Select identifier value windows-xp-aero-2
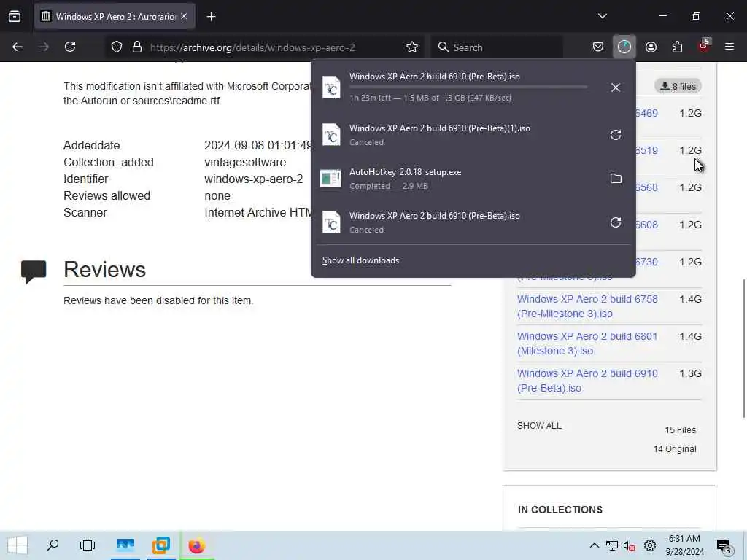The height and width of the screenshot is (560, 747). tap(253, 179)
